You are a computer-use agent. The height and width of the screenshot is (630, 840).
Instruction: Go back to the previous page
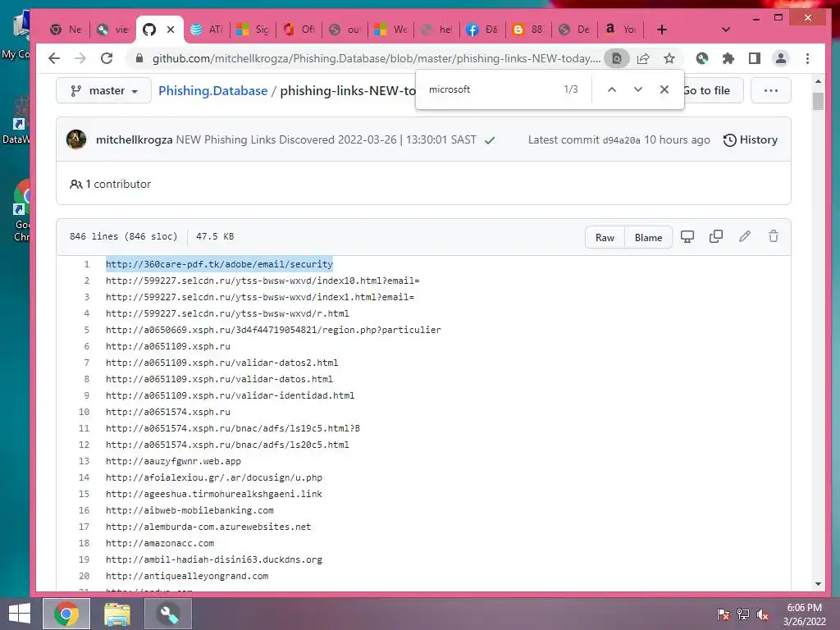pos(54,58)
